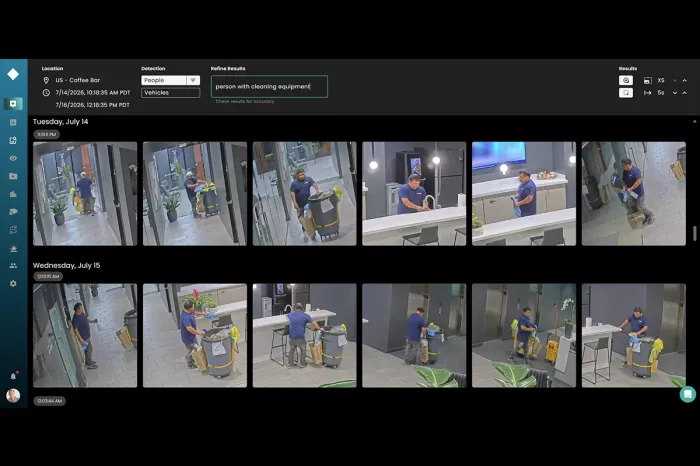Screen dimensions: 700x466
Task: Increase thumbnail size from XS
Action: (684, 81)
